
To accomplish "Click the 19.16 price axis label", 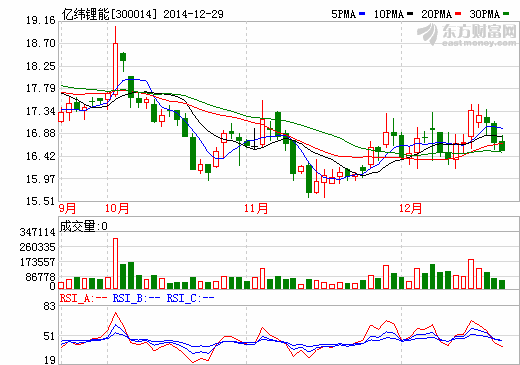I will coord(41,20).
